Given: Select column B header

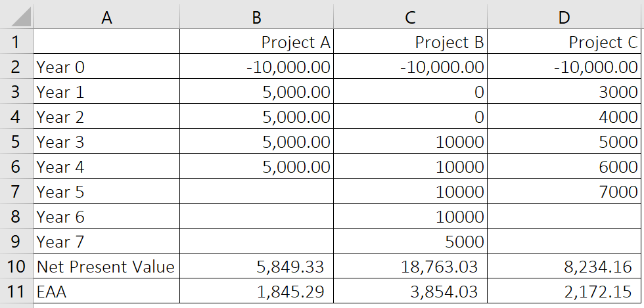Looking at the screenshot, I should (257, 18).
